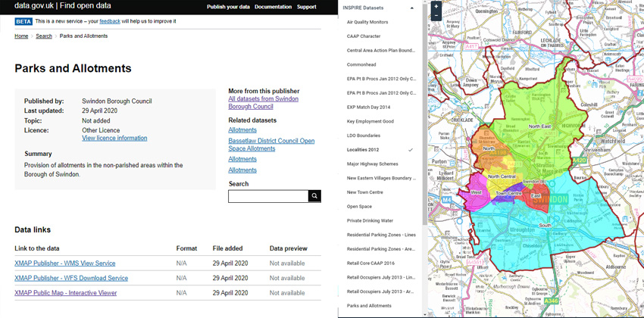The image size is (644, 318).
Task: Open Publish your data menu item
Action: pos(228,7)
